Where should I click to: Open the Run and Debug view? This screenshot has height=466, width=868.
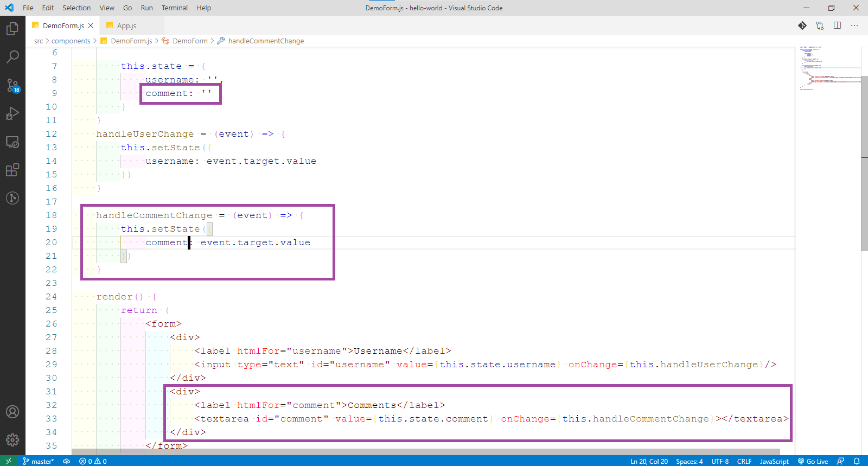coord(12,113)
